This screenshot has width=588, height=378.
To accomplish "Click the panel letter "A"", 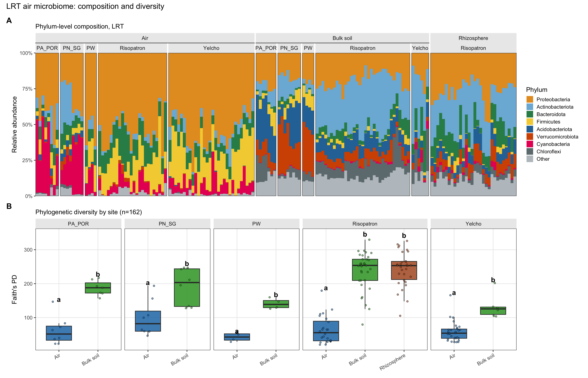I will click(9, 21).
